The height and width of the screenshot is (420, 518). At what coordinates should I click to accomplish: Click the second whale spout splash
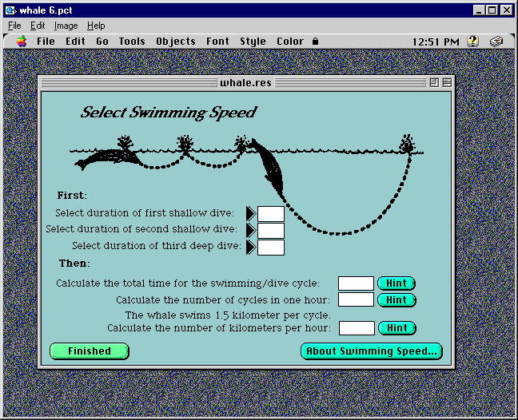point(185,143)
